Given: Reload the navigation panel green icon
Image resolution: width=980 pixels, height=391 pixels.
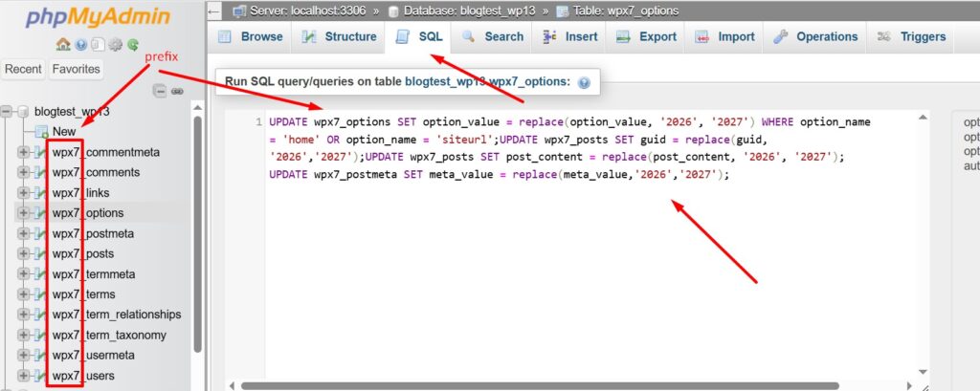Looking at the screenshot, I should [133, 44].
